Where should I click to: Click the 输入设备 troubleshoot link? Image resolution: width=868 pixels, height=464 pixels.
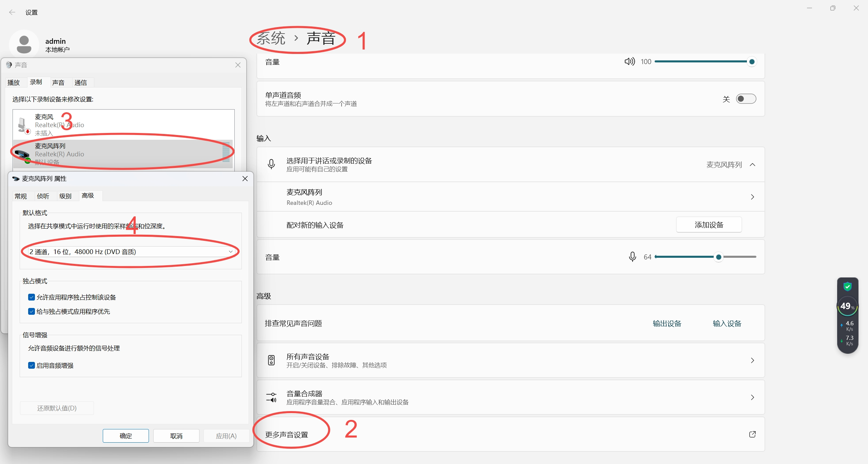click(727, 323)
